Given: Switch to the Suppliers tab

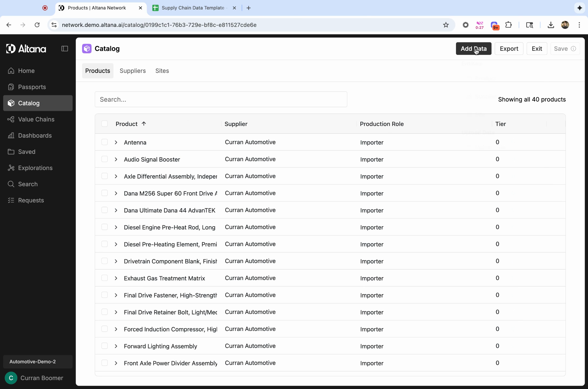Looking at the screenshot, I should pos(133,71).
